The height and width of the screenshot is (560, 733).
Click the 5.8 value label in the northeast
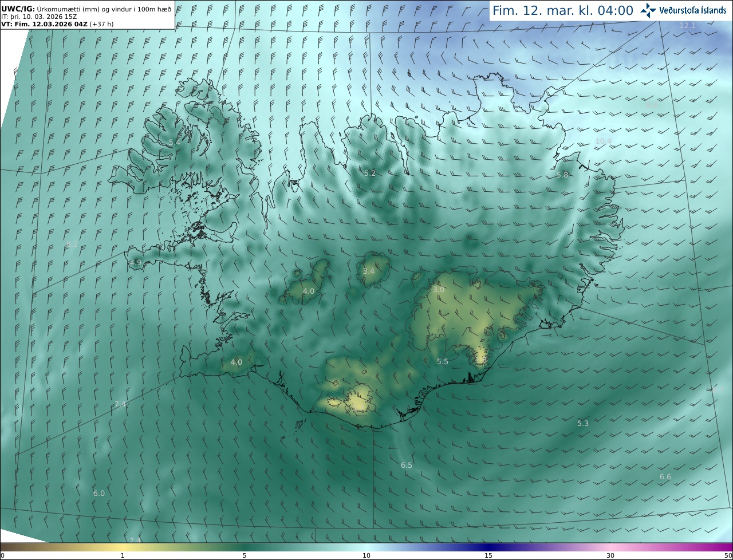point(562,175)
